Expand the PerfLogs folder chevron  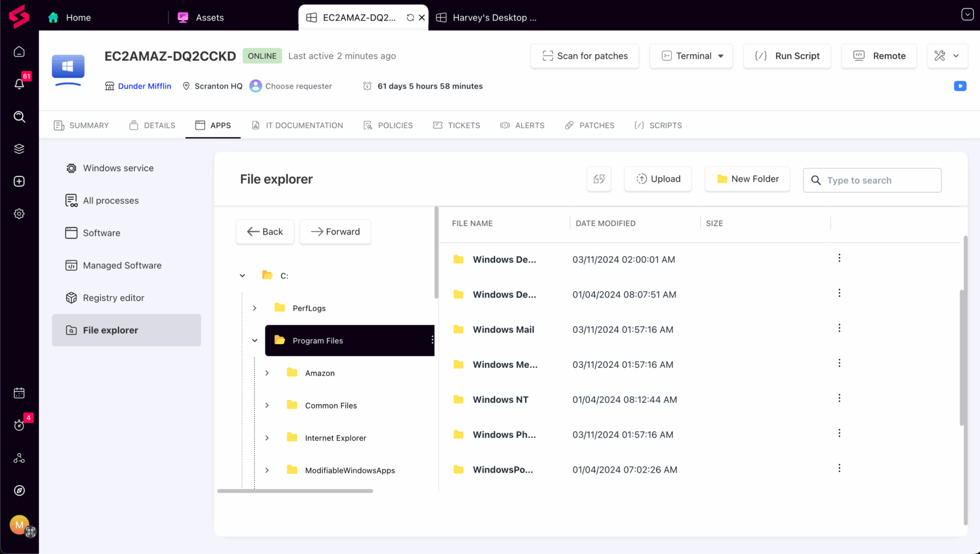(255, 308)
